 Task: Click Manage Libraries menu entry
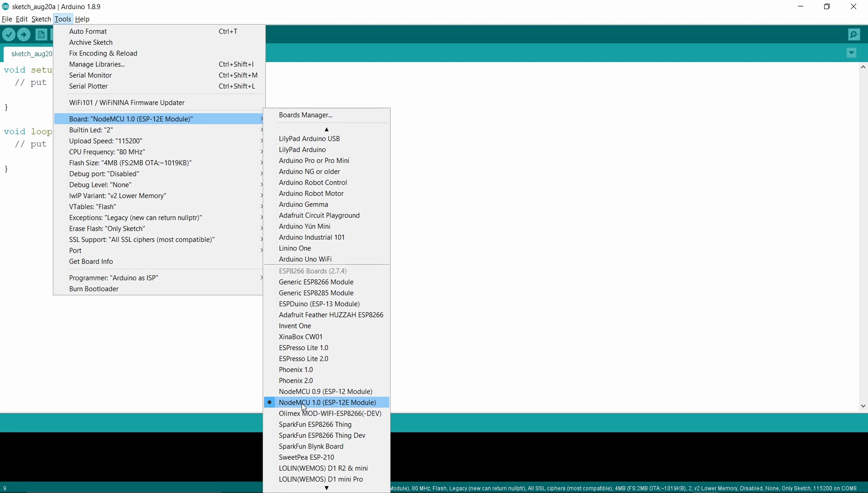(97, 64)
